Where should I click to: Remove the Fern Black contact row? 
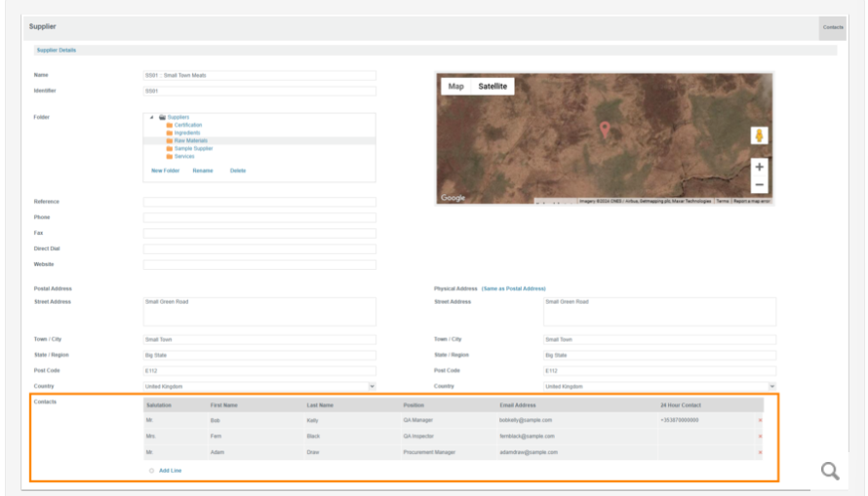[x=760, y=437]
